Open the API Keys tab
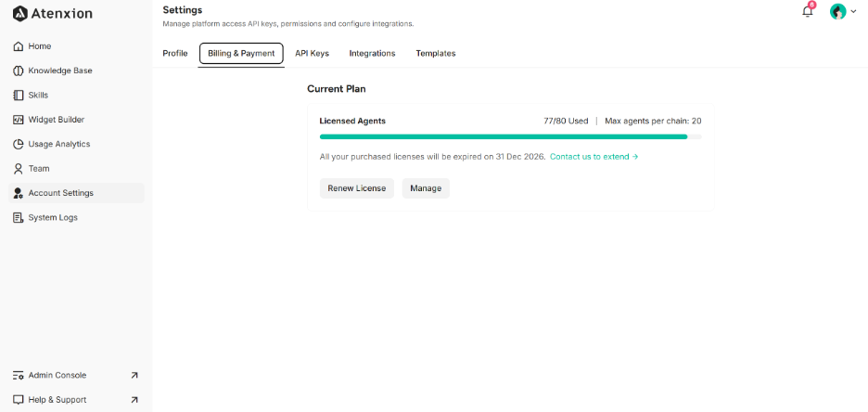This screenshot has width=868, height=412. pos(312,54)
